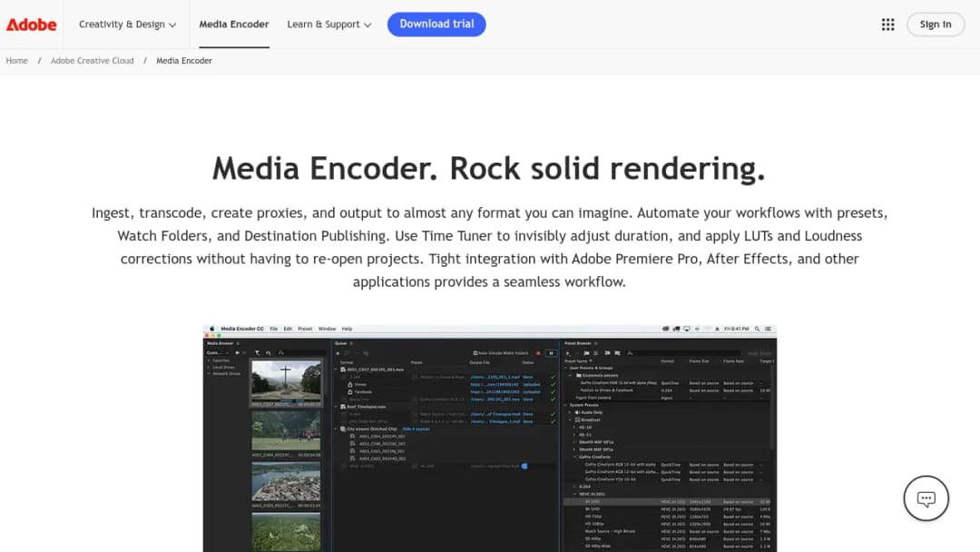The height and width of the screenshot is (552, 980).
Task: Open Adobe Creative Cloud breadcrumb link
Action: pos(92,61)
